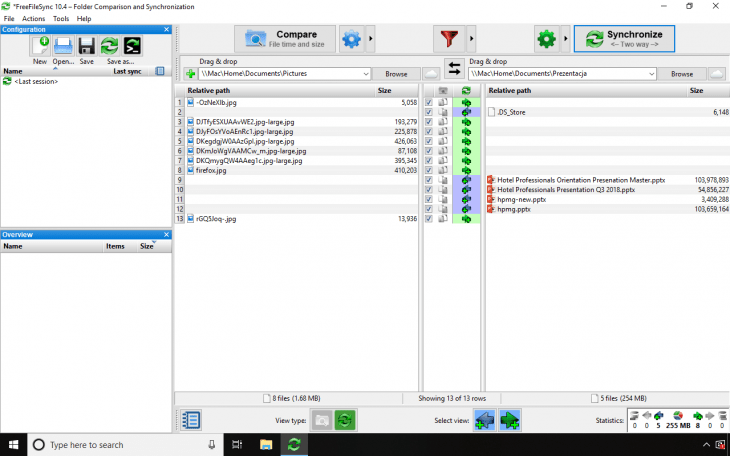Start the Compare button

click(285, 39)
